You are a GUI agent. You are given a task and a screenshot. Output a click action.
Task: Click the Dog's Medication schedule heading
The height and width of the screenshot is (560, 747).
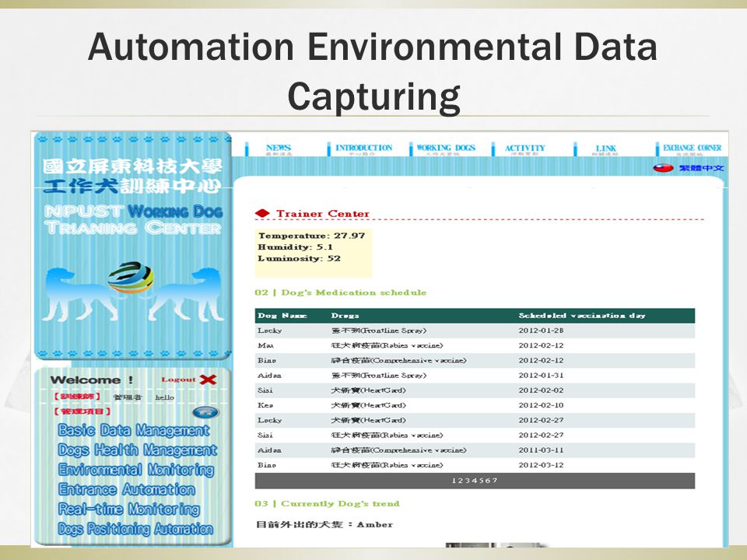[x=353, y=292]
